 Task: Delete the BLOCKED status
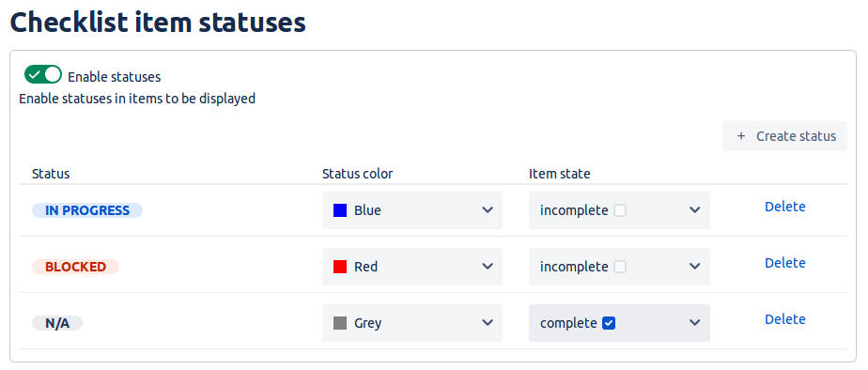[x=785, y=263]
